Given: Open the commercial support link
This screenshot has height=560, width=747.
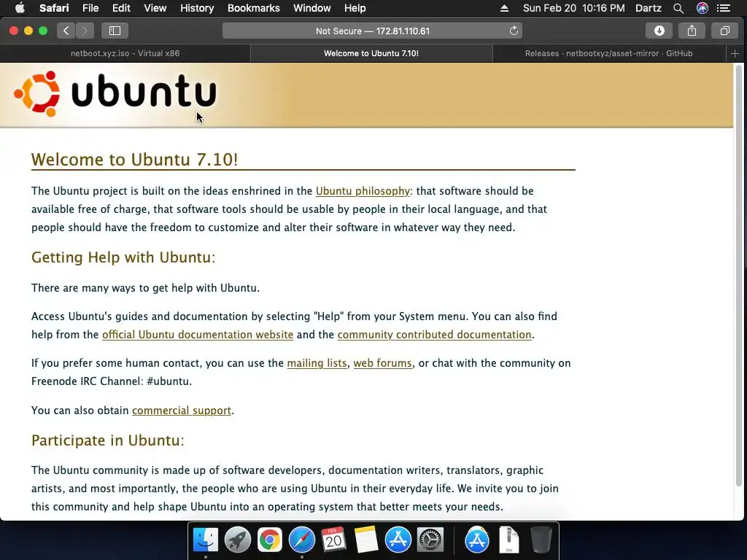Looking at the screenshot, I should click(182, 411).
